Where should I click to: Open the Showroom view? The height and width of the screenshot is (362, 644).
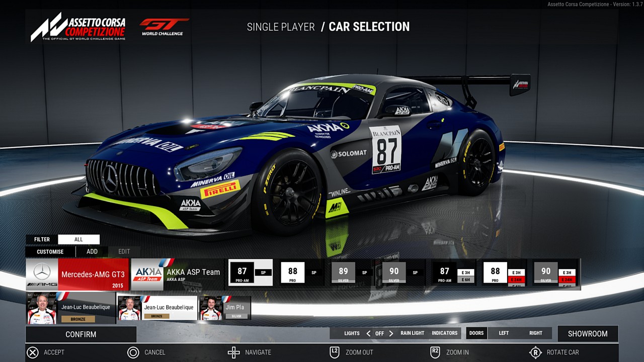click(x=587, y=334)
